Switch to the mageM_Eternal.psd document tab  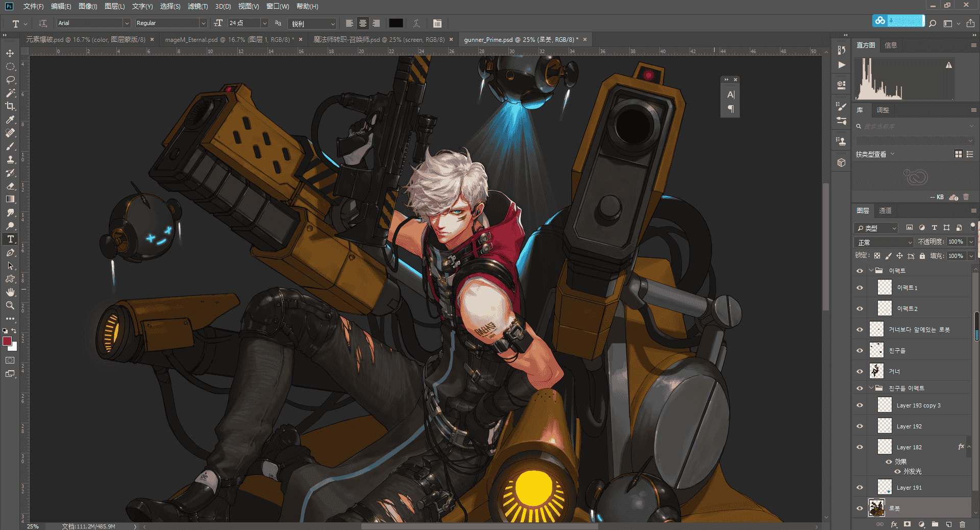click(x=229, y=39)
